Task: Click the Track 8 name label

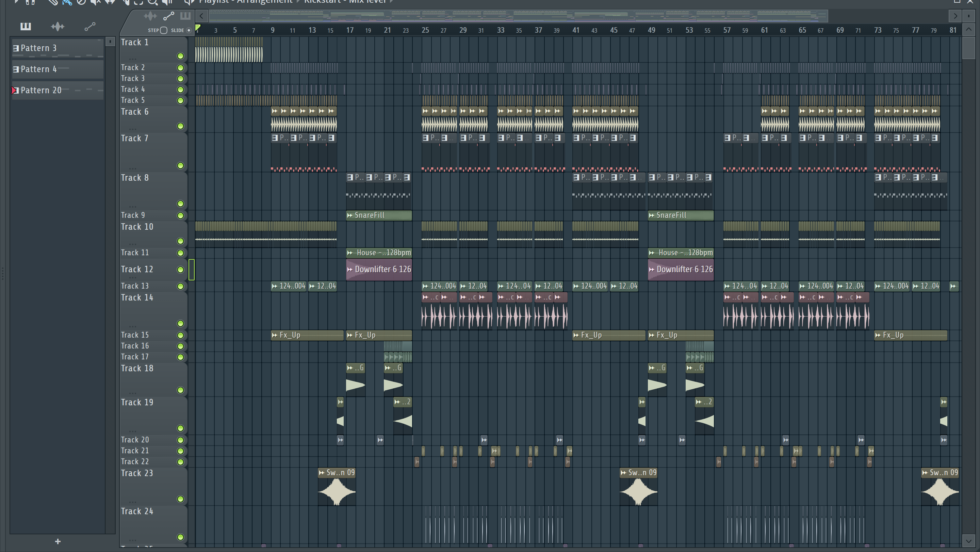Action: (x=135, y=178)
